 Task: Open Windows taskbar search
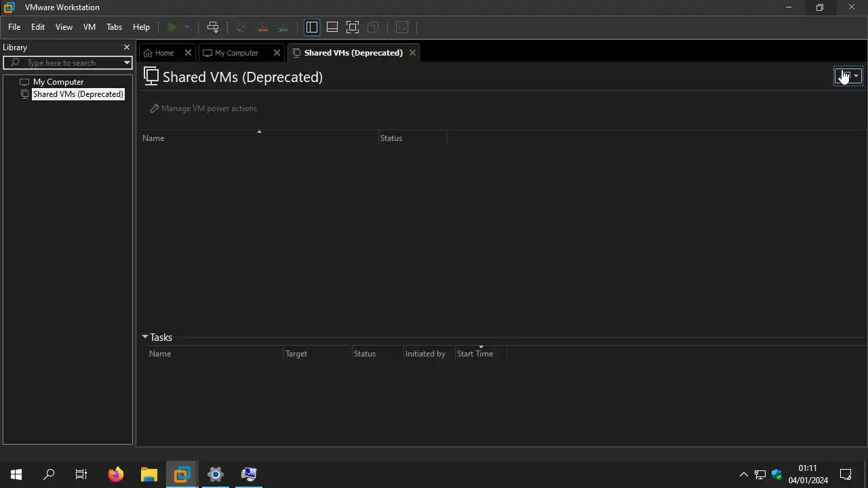click(x=49, y=474)
